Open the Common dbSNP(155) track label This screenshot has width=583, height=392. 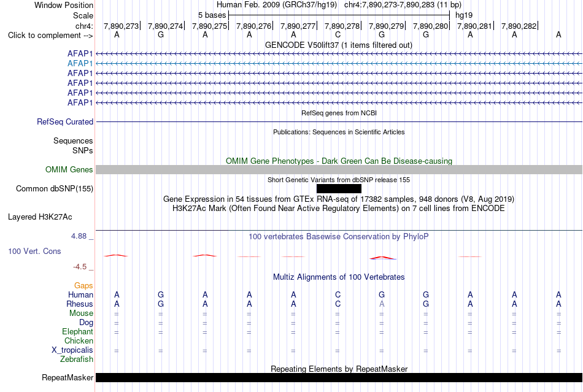coord(55,189)
